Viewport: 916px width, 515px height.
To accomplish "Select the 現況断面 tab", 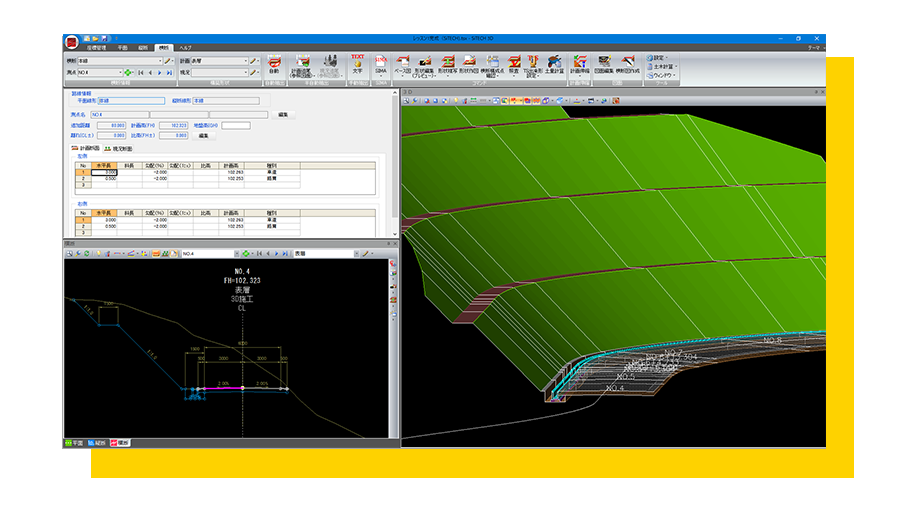I will (x=118, y=148).
